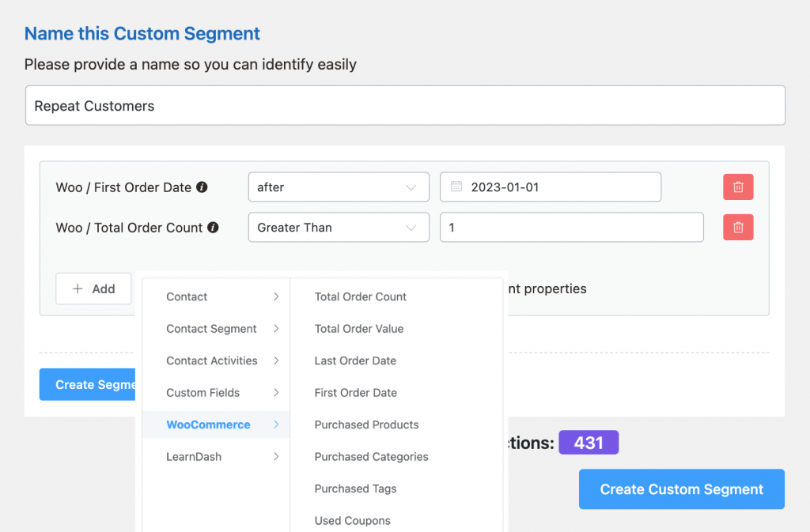The height and width of the screenshot is (532, 810).
Task: Delete the Total Order Count condition
Action: click(738, 227)
